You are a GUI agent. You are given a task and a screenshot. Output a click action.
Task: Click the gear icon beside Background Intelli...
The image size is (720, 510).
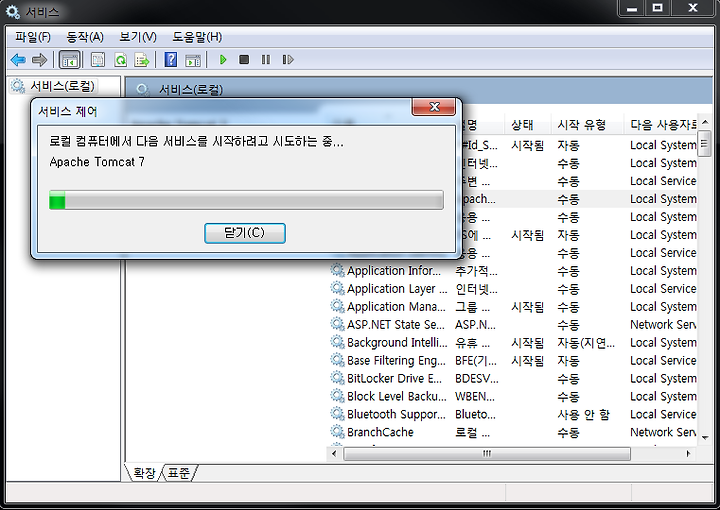(338, 342)
